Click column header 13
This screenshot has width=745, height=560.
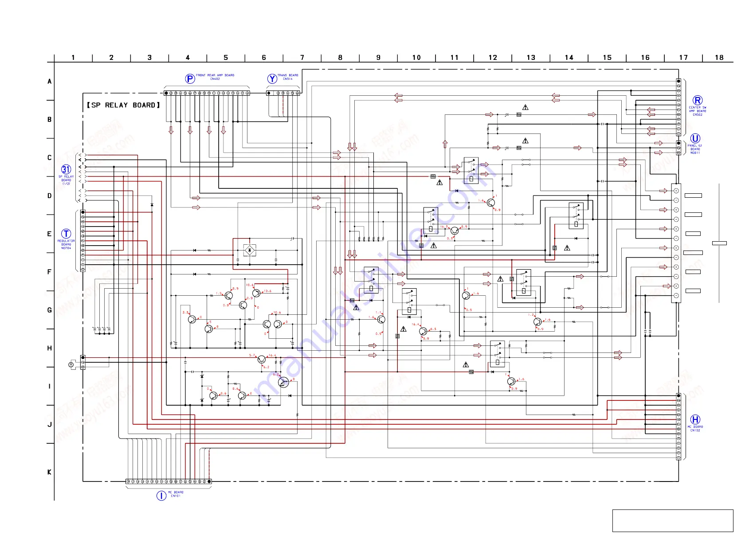531,58
